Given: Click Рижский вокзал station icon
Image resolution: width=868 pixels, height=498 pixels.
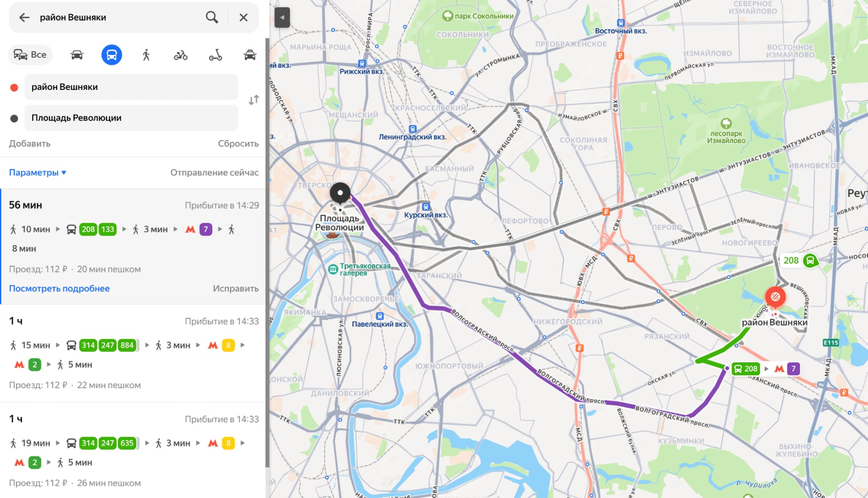Looking at the screenshot, I should coord(362,64).
